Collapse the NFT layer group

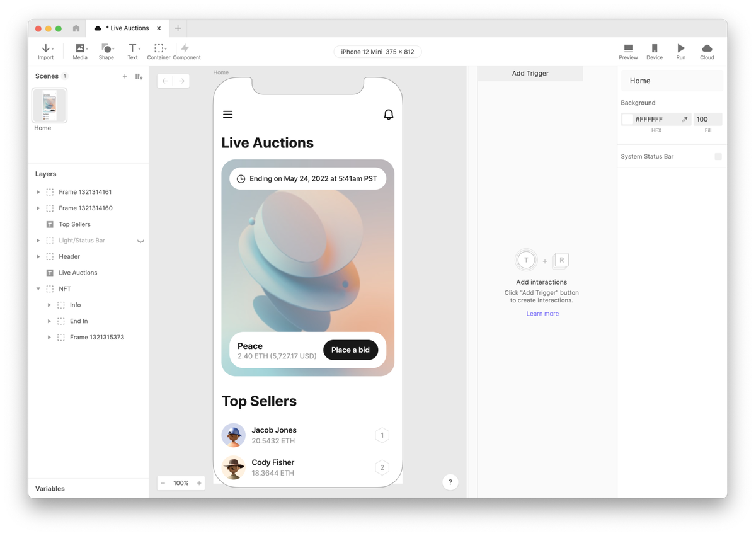coord(38,288)
